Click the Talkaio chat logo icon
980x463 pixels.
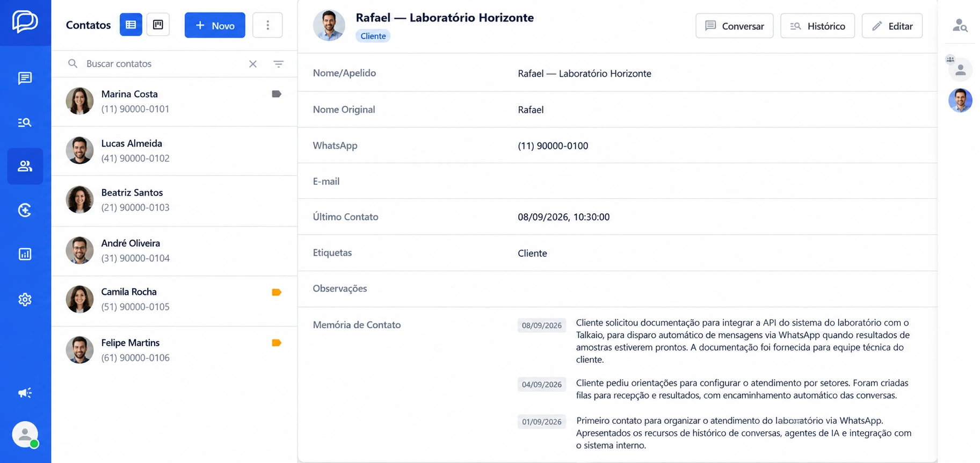[25, 22]
